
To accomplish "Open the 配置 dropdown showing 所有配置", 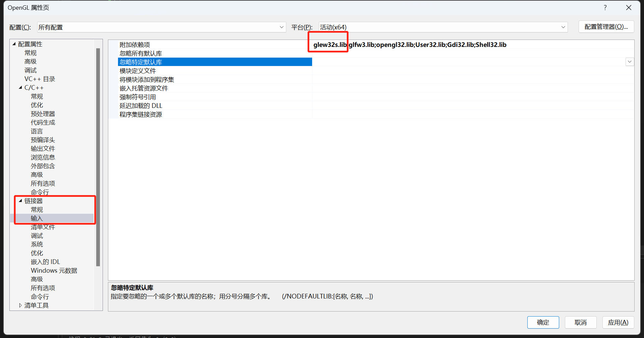I will coord(162,27).
